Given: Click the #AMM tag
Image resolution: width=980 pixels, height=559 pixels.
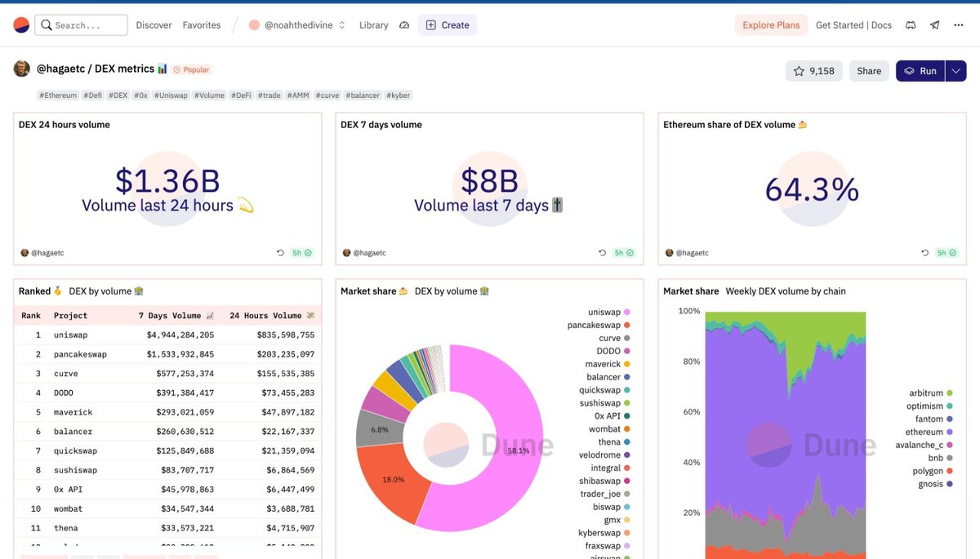Looking at the screenshot, I should [x=297, y=95].
